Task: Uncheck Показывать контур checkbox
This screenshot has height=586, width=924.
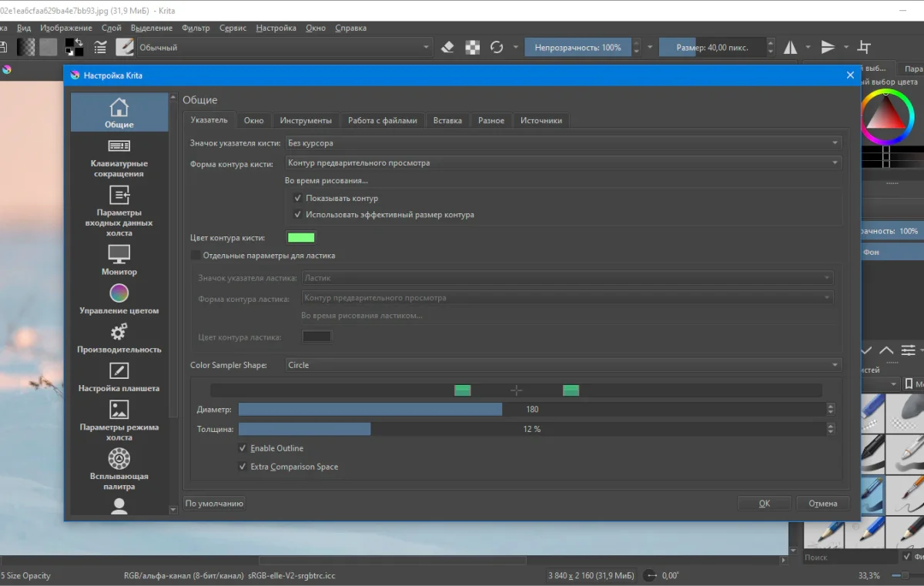Action: click(x=298, y=199)
